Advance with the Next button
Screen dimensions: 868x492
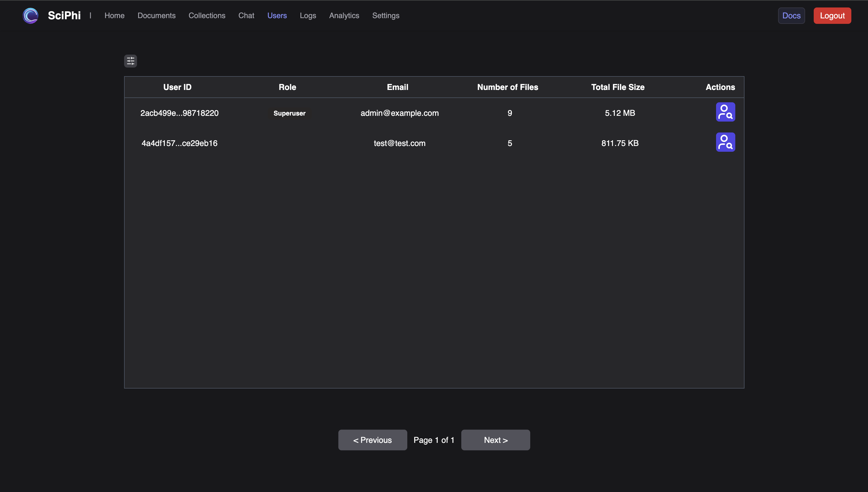(495, 440)
